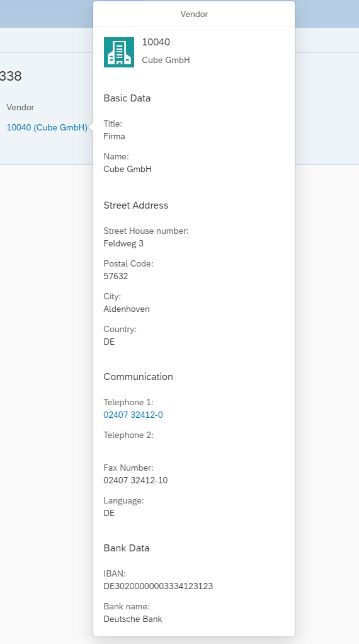
Task: Click the 'Street House number:' label
Action: [x=146, y=231]
